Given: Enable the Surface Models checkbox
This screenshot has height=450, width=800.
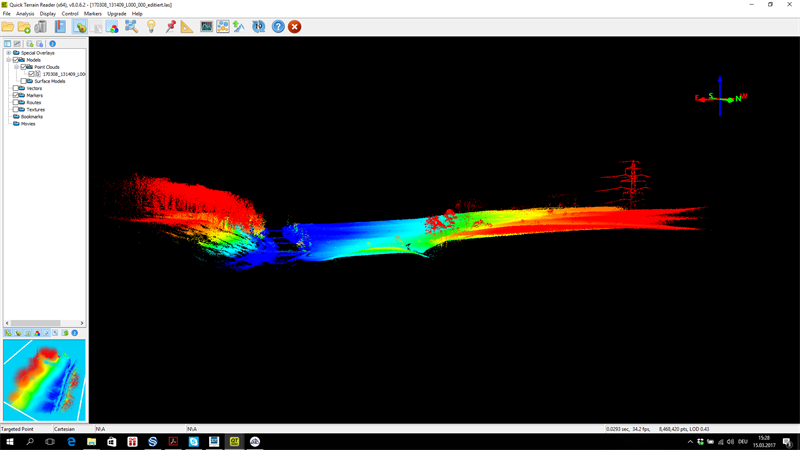Looking at the screenshot, I should click(24, 81).
